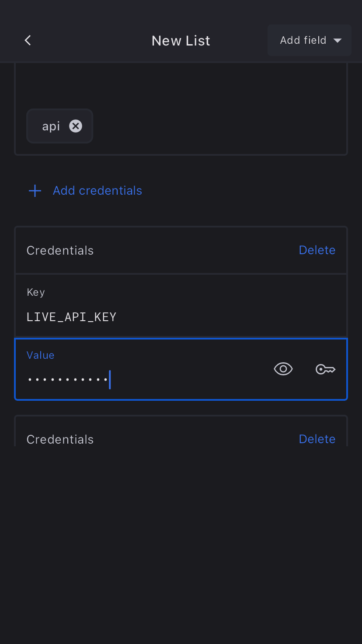Click the key icon in the Value field
Viewport: 362px width, 644px height.
(x=325, y=370)
